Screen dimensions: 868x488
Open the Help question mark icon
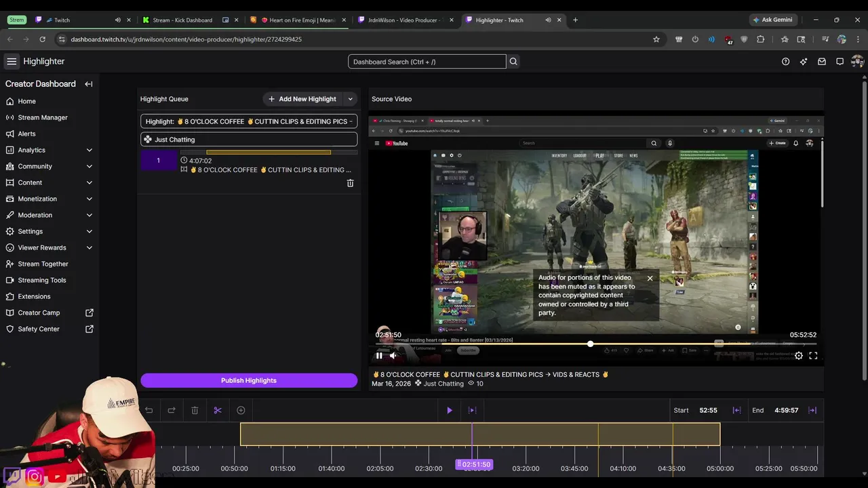[x=785, y=62]
